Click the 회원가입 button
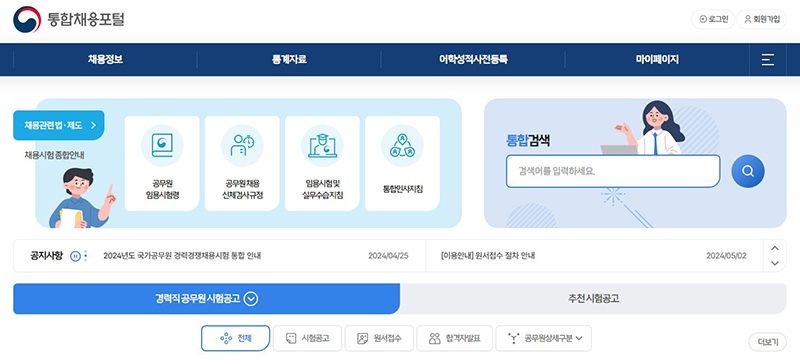 point(761,19)
